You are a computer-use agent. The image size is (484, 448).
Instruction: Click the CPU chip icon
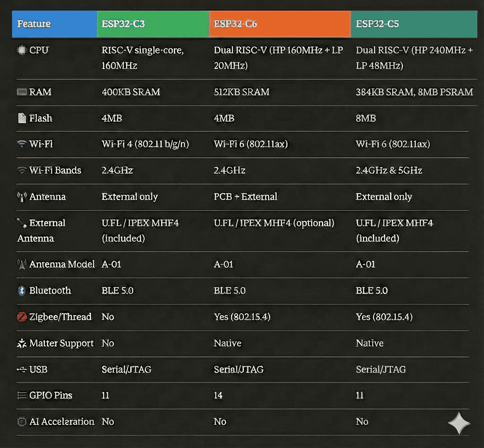click(21, 50)
